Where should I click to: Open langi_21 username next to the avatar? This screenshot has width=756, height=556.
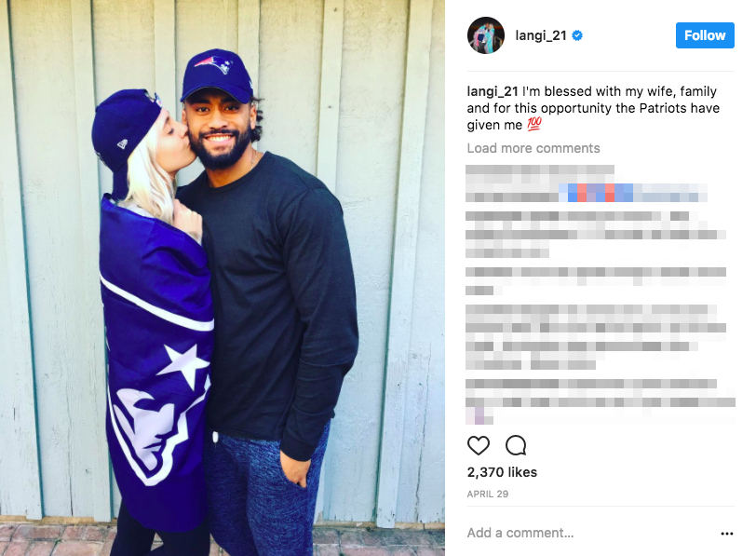coord(541,35)
